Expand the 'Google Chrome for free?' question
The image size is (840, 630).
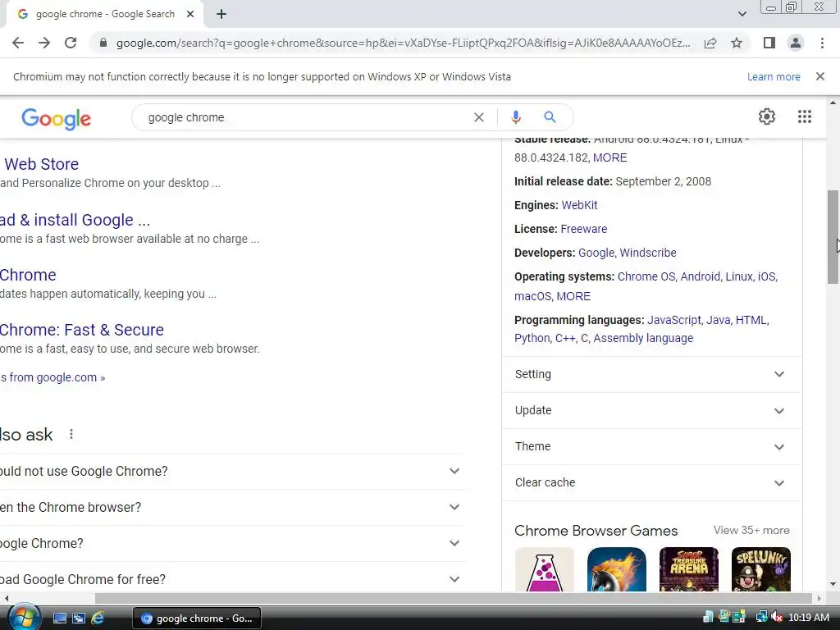tap(231, 579)
